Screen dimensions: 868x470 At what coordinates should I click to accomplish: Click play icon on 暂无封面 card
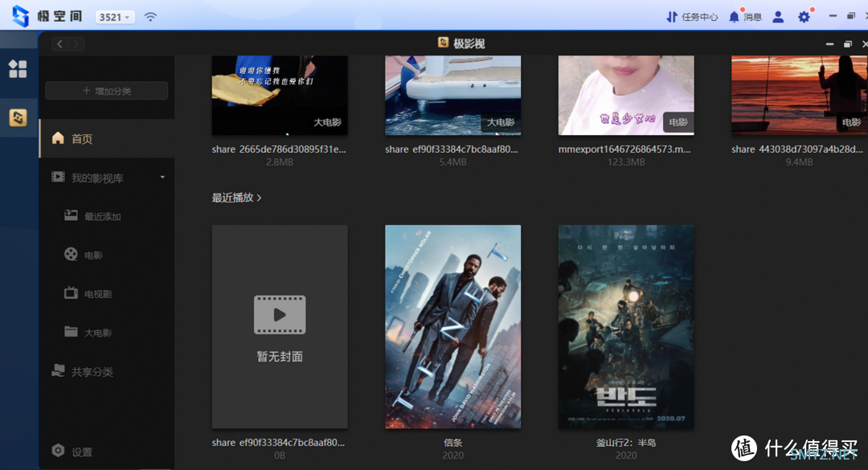click(280, 314)
